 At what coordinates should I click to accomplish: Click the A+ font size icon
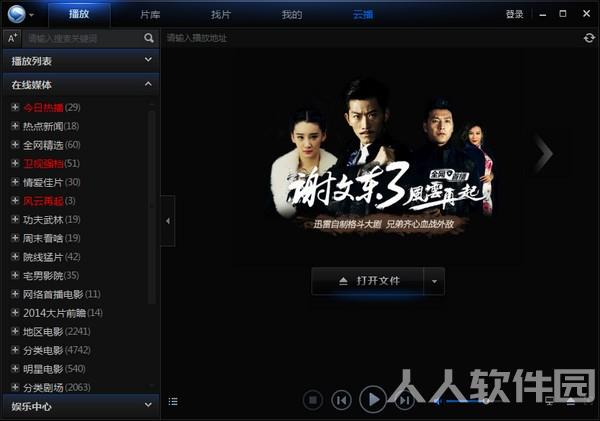coord(13,38)
